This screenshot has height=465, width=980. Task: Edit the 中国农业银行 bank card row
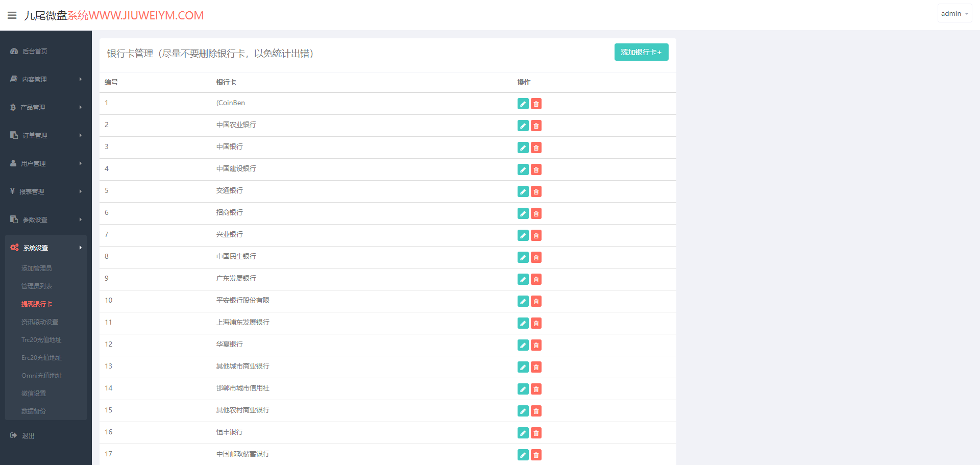click(x=523, y=126)
